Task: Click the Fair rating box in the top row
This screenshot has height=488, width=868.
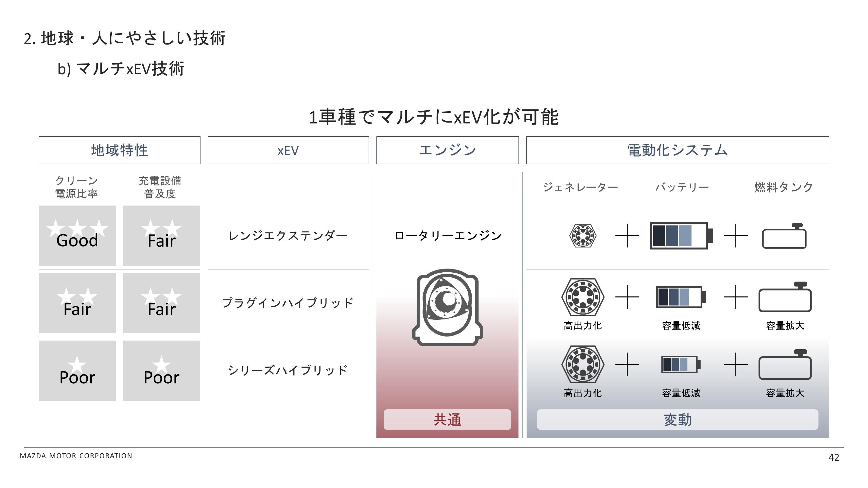Action: 161,235
